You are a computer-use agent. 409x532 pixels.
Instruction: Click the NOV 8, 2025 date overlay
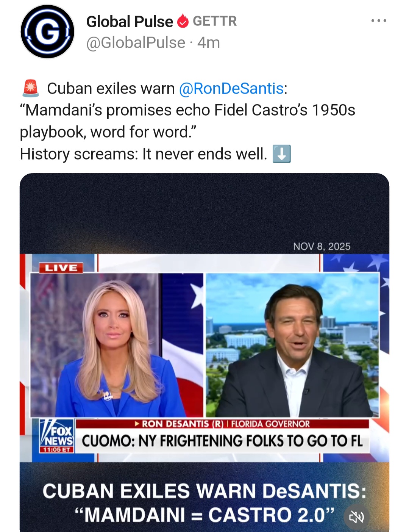[322, 247]
